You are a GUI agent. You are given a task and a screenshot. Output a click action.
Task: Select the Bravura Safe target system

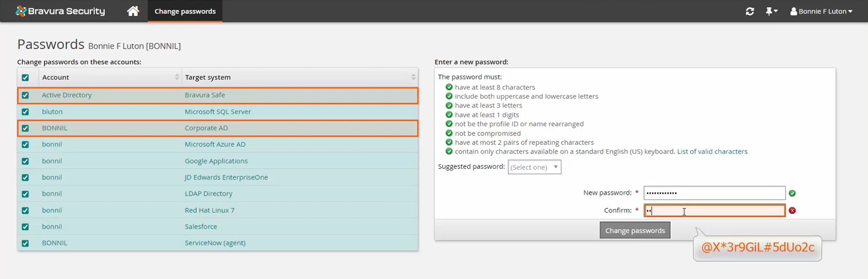[x=205, y=95]
